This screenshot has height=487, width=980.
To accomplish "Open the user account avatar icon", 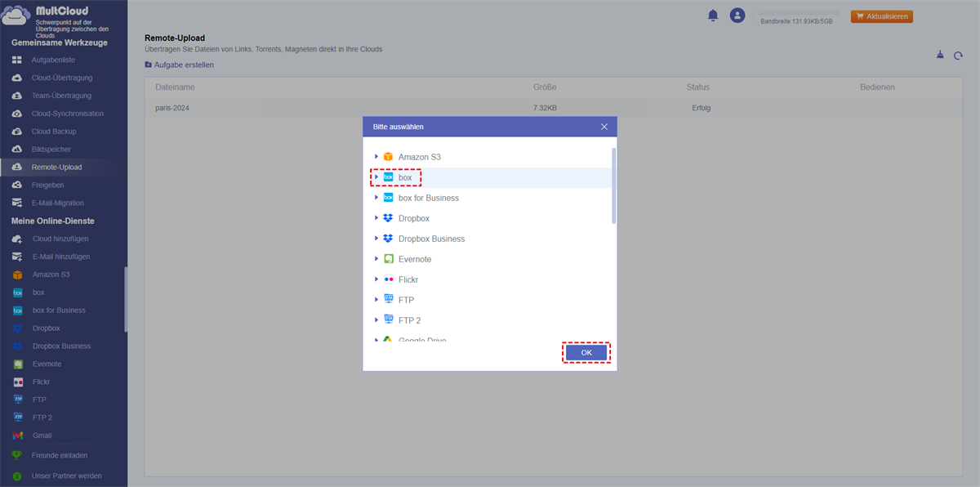I will pos(737,16).
